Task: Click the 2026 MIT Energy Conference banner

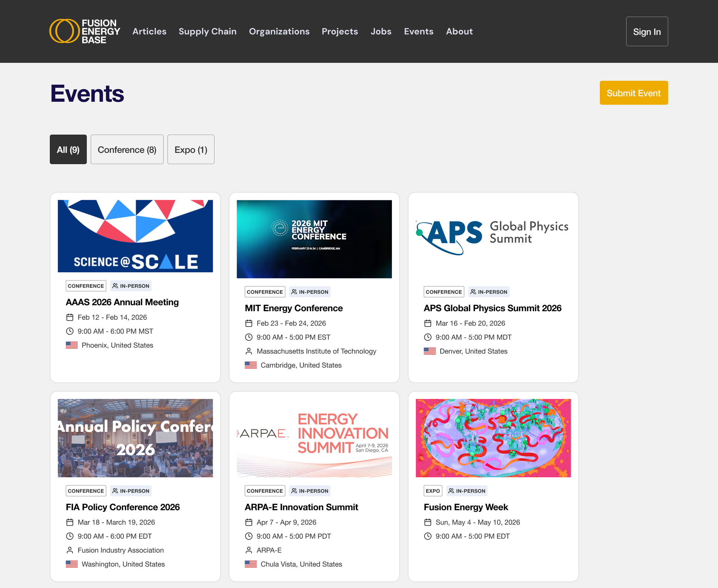Action: point(314,239)
